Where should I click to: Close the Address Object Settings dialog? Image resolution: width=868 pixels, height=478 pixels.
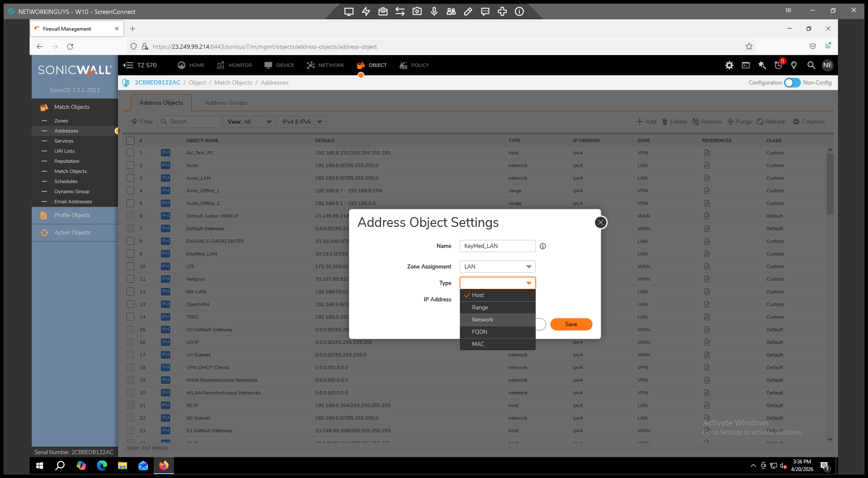(x=600, y=222)
